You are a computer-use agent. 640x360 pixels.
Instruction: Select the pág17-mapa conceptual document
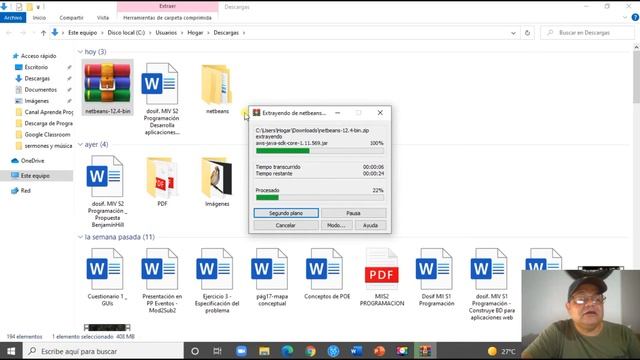(x=271, y=277)
